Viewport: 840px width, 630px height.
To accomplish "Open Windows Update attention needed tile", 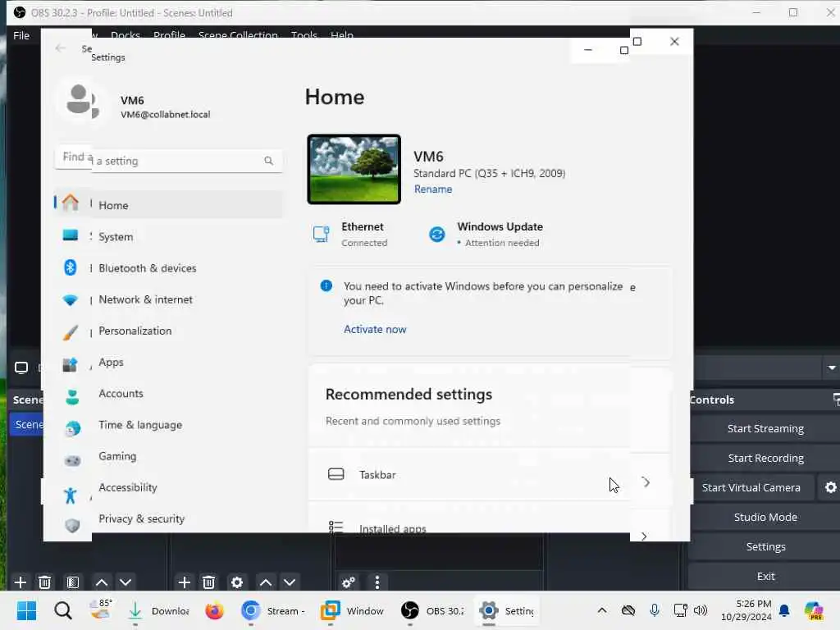I will coord(486,234).
